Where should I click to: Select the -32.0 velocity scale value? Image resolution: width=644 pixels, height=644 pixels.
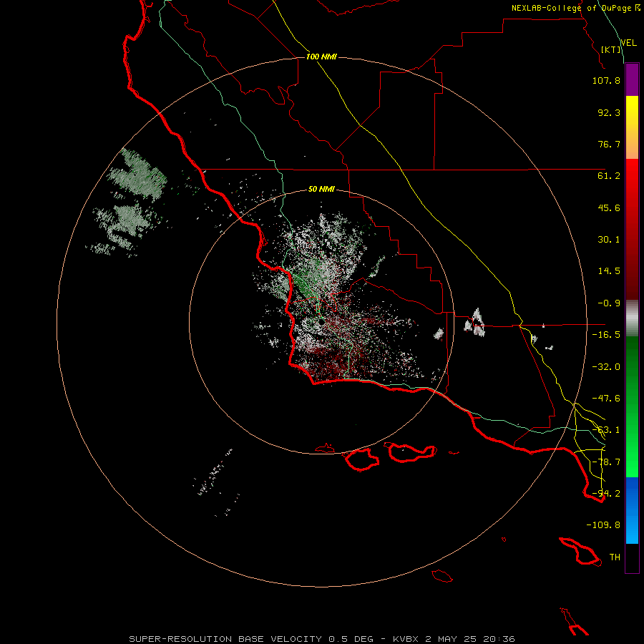(x=606, y=367)
